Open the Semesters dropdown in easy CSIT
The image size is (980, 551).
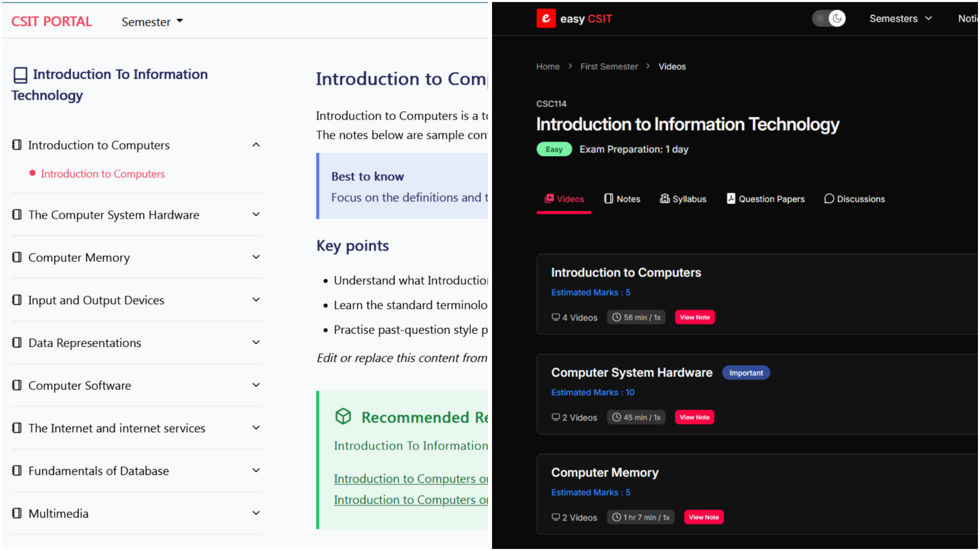tap(900, 18)
